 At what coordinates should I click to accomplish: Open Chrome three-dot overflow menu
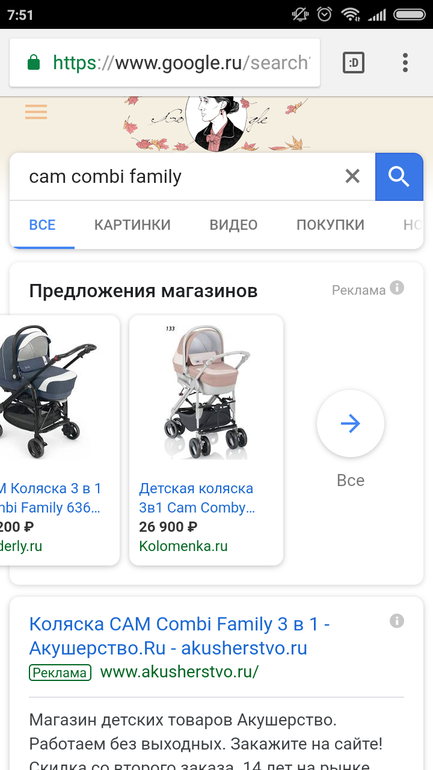pyautogui.click(x=405, y=63)
